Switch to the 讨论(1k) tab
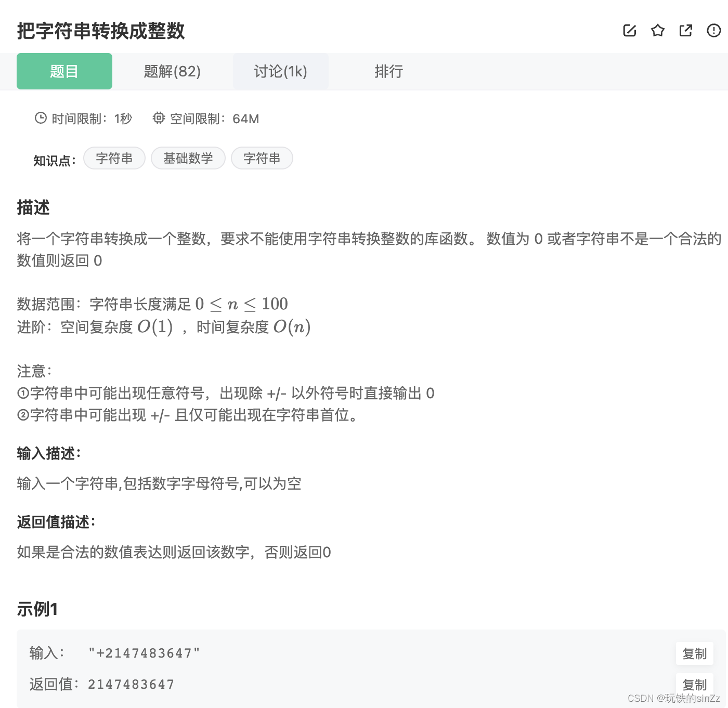This screenshot has width=728, height=708. pos(281,71)
